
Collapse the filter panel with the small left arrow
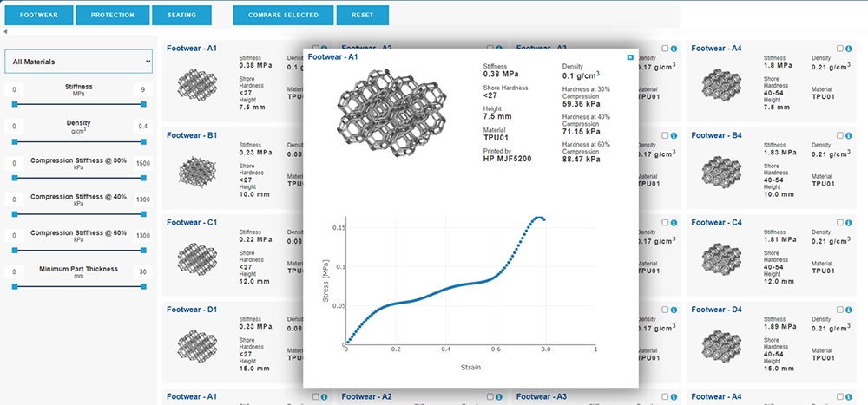click(5, 32)
